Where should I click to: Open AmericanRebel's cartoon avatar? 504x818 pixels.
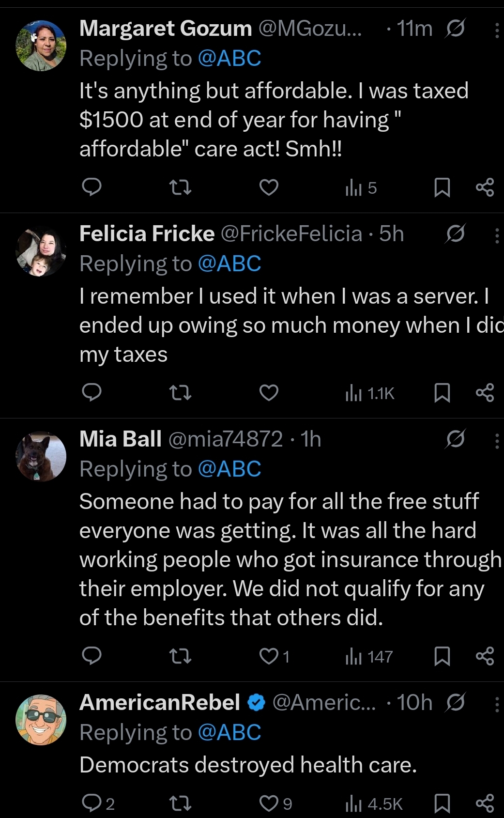pos(41,720)
